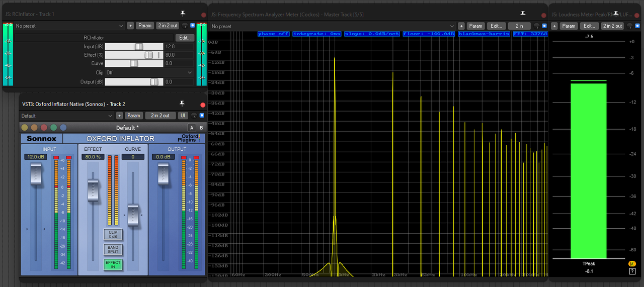Viewport: 644px width, 287px height.
Task: Click the blackman-harris window option
Action: [x=484, y=34]
